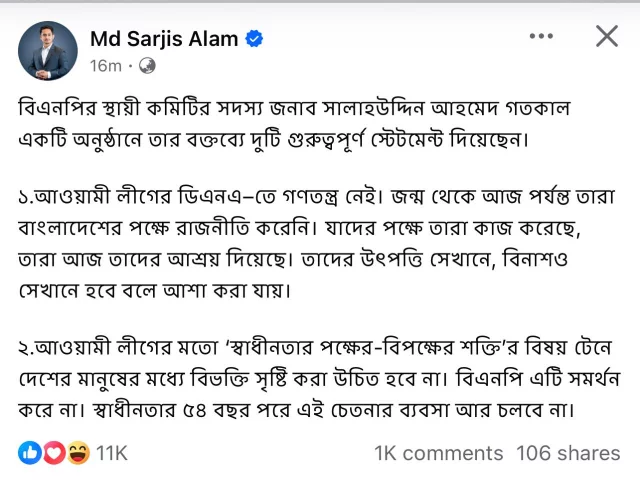Open Md Sarjis Alam's profile picture
This screenshot has height=483, width=640.
(x=48, y=50)
